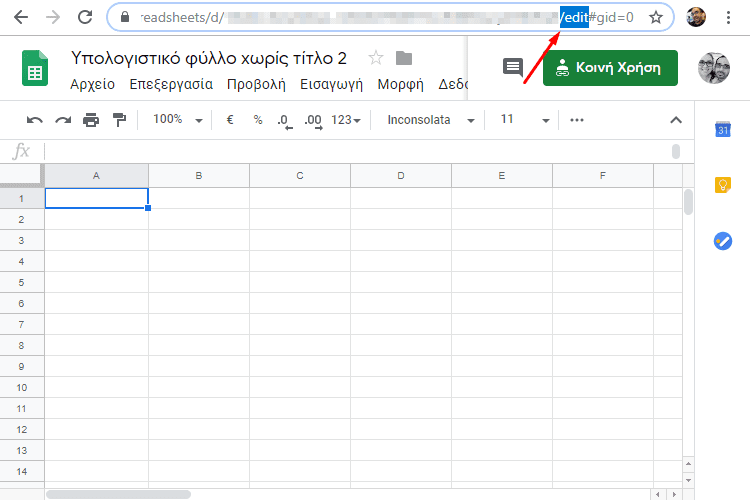The width and height of the screenshot is (750, 500).
Task: Open the Προβολή menu
Action: pyautogui.click(x=256, y=85)
